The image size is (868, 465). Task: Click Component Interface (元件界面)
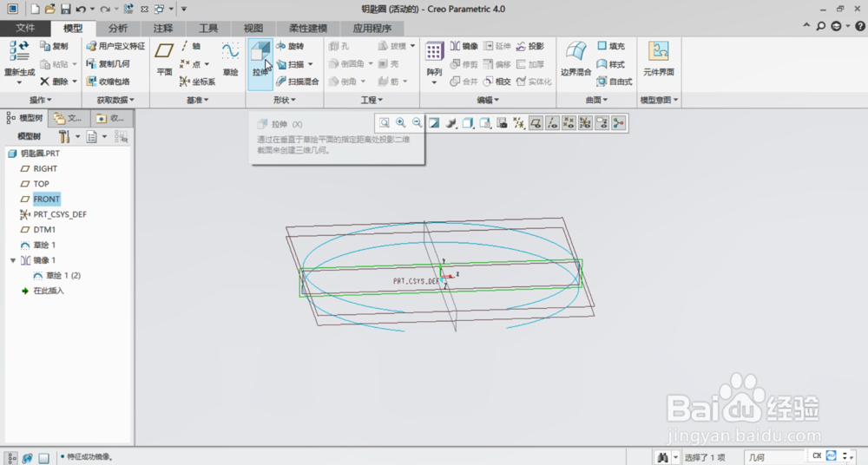[659, 59]
